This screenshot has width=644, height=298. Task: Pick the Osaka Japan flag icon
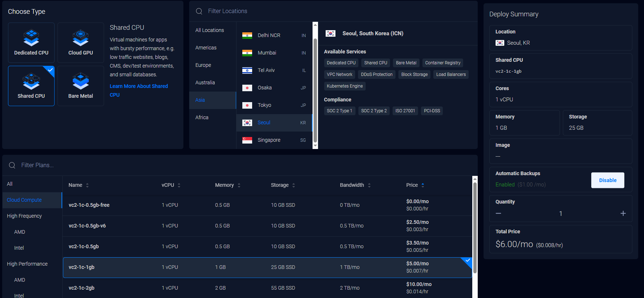click(x=247, y=88)
